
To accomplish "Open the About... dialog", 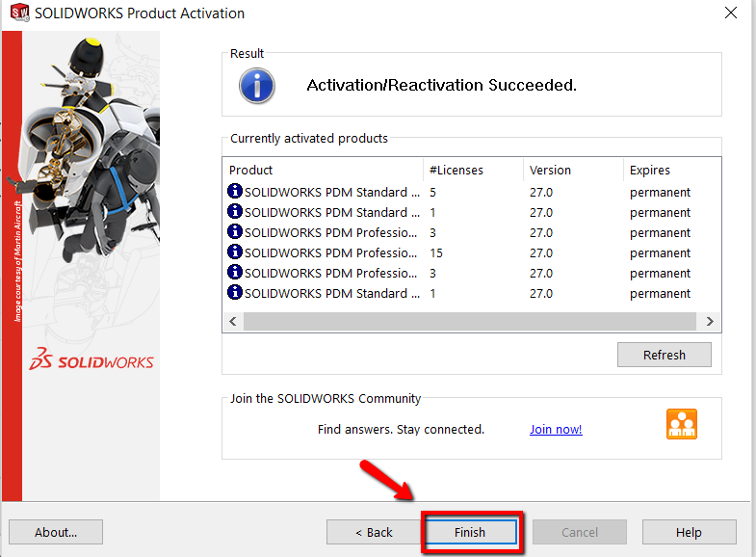I will click(56, 532).
